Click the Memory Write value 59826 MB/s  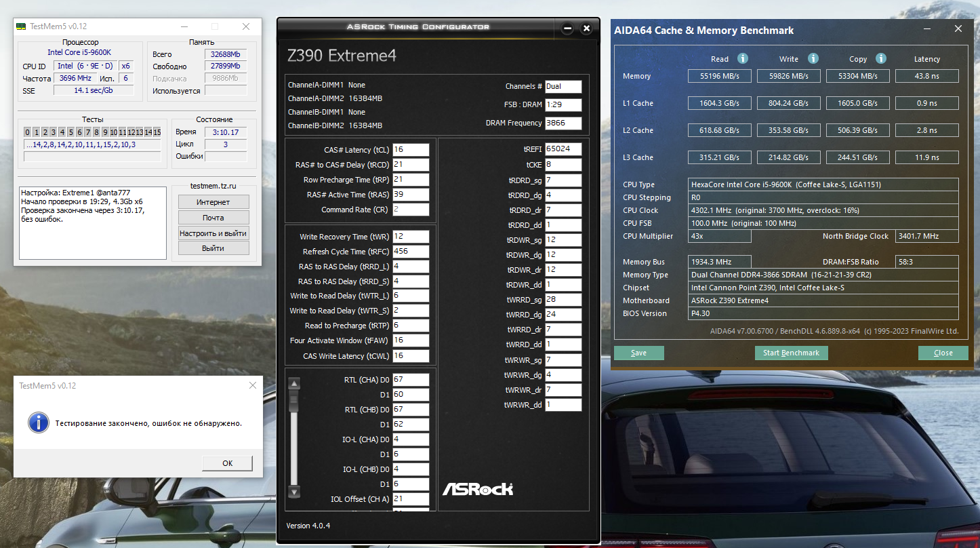click(x=789, y=76)
